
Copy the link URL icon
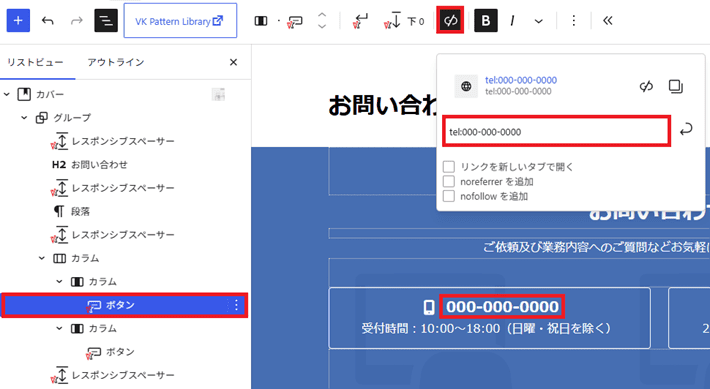[x=675, y=86]
